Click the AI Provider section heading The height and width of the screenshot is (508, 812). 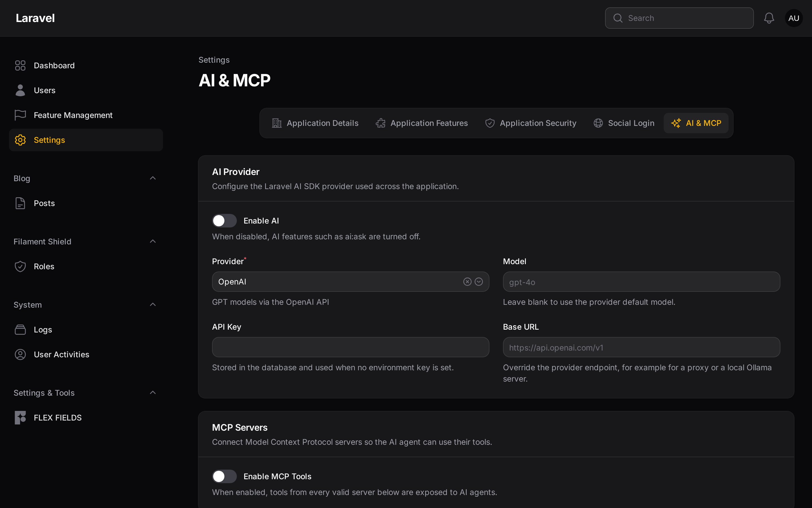point(235,172)
